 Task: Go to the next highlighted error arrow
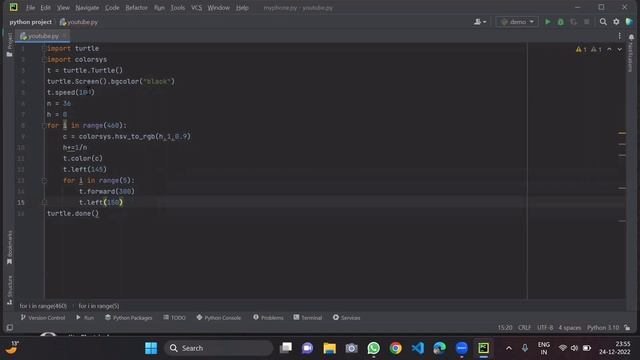[x=620, y=49]
